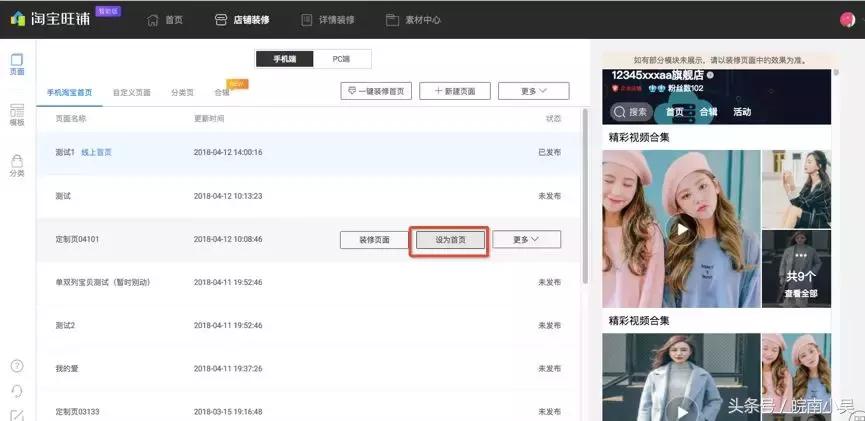Select 合辑 tab in store preview

[708, 112]
